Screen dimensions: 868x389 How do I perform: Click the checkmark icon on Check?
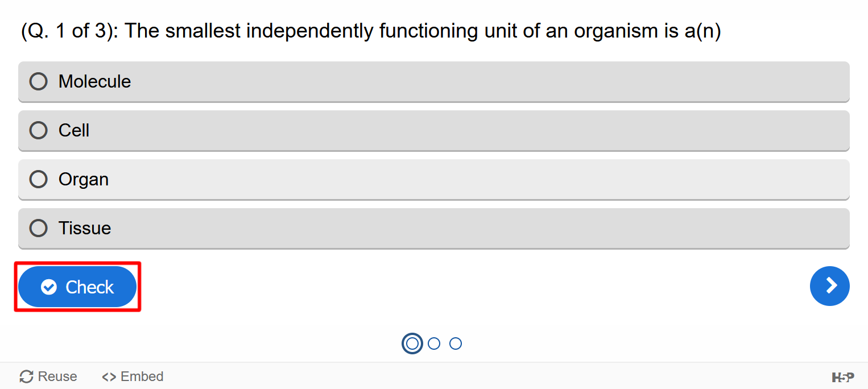click(x=49, y=287)
